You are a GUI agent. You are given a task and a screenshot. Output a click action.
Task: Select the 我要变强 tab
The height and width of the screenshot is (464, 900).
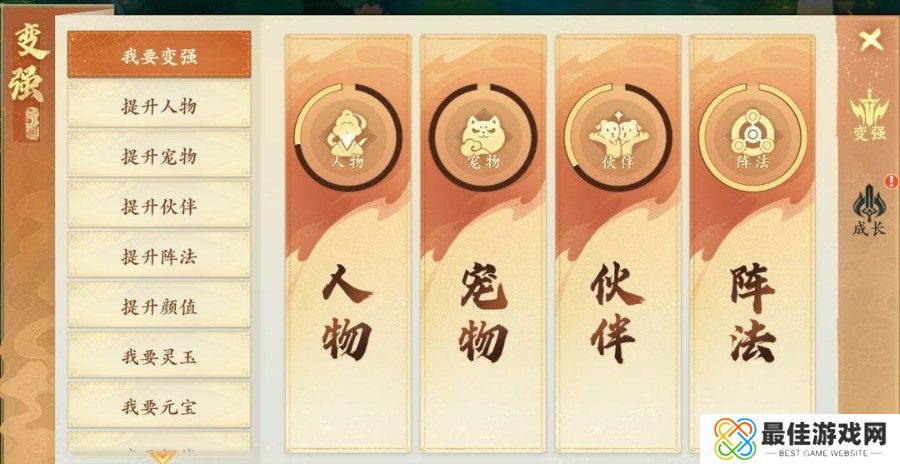coord(159,55)
